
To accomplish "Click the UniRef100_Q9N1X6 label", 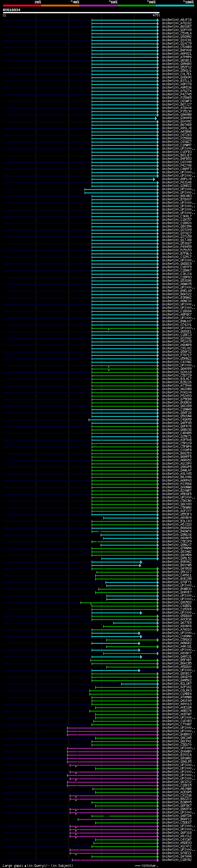I will [x=177, y=535].
